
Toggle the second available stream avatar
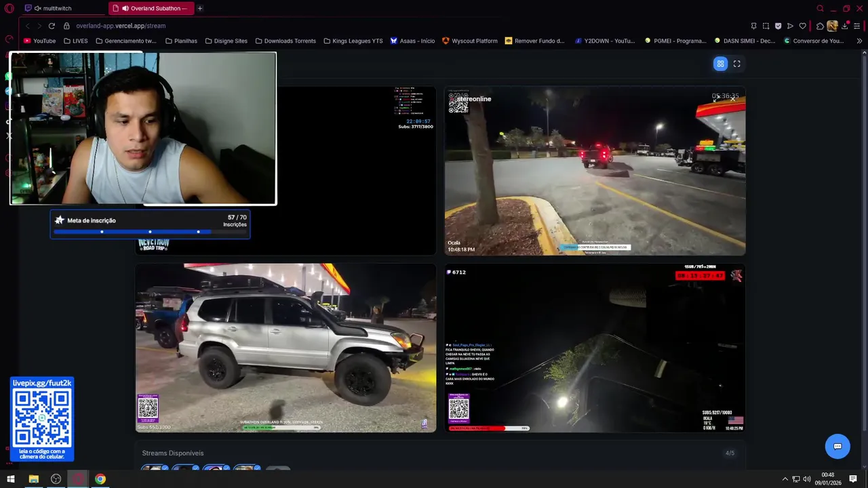click(185, 468)
